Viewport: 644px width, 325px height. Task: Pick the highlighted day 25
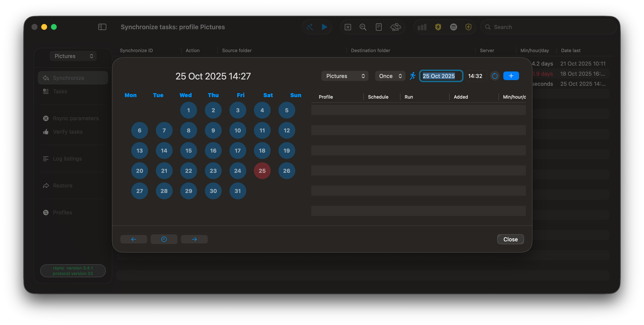pyautogui.click(x=262, y=171)
